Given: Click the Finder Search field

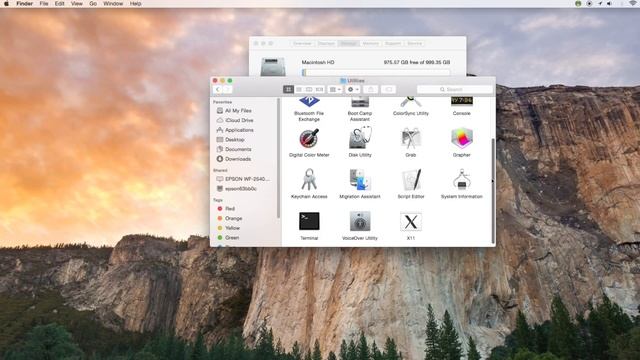Looking at the screenshot, I should (x=455, y=89).
